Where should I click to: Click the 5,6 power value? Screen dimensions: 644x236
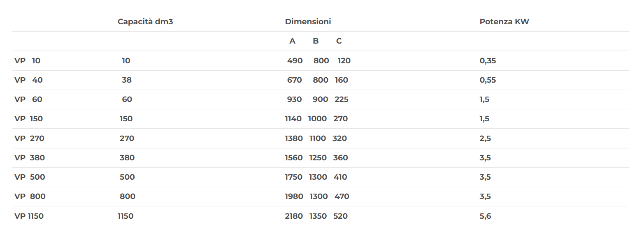[485, 216]
